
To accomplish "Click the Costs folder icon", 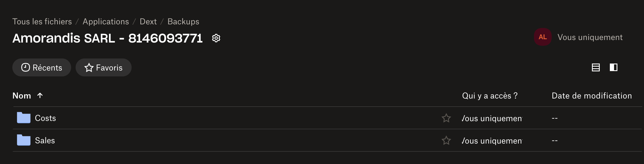I will (24, 118).
